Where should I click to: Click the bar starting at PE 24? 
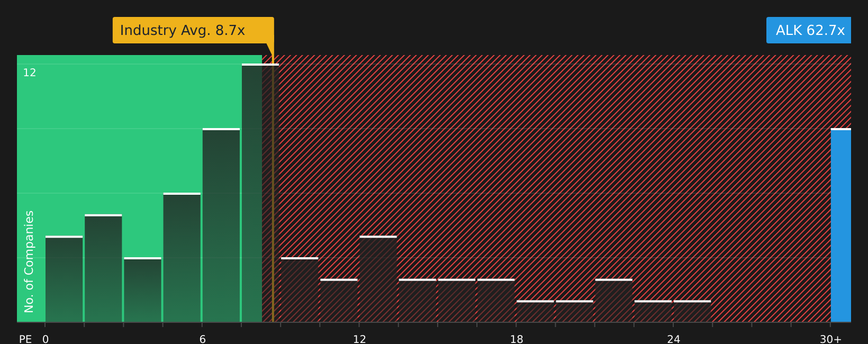point(692,312)
